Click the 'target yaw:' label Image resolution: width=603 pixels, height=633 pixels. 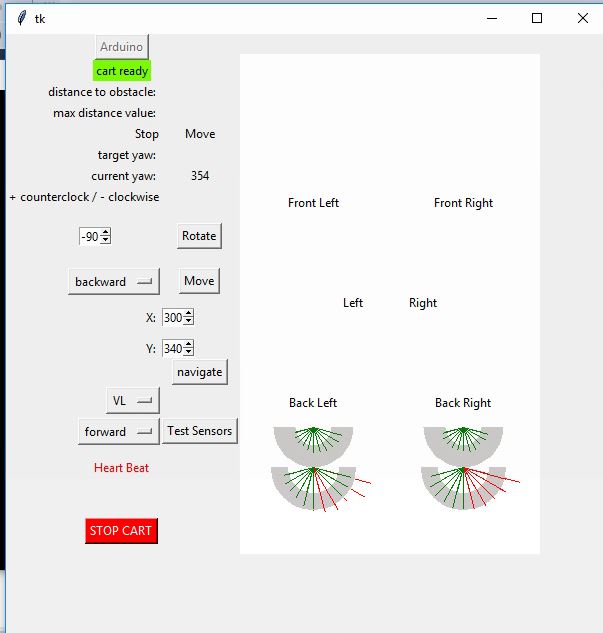127,155
